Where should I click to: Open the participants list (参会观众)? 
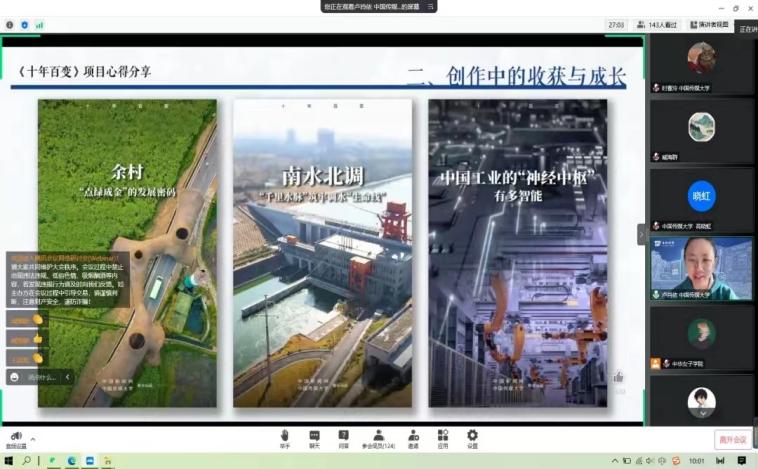pos(378,436)
